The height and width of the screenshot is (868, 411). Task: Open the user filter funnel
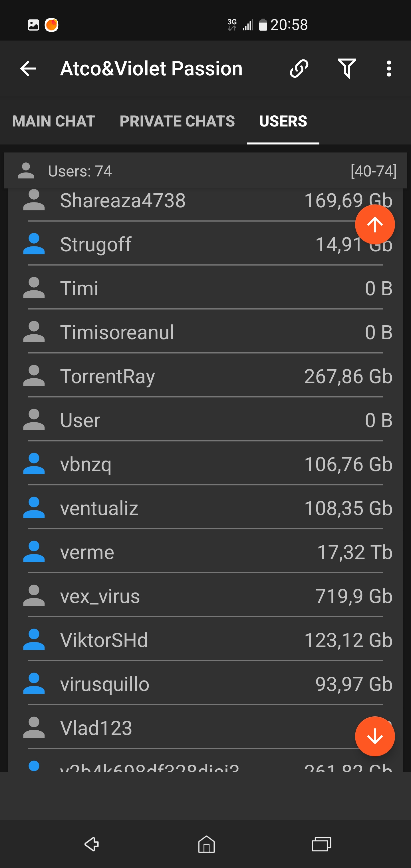[347, 69]
